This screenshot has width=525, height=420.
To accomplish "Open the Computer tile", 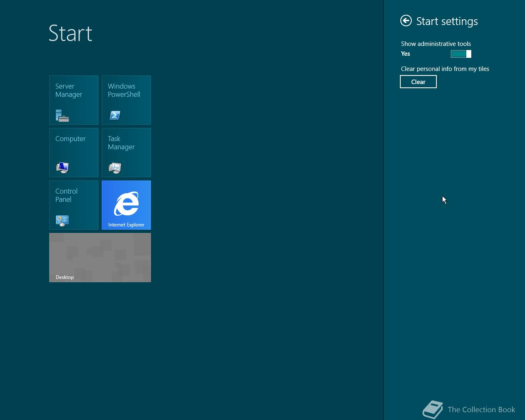I will [74, 153].
